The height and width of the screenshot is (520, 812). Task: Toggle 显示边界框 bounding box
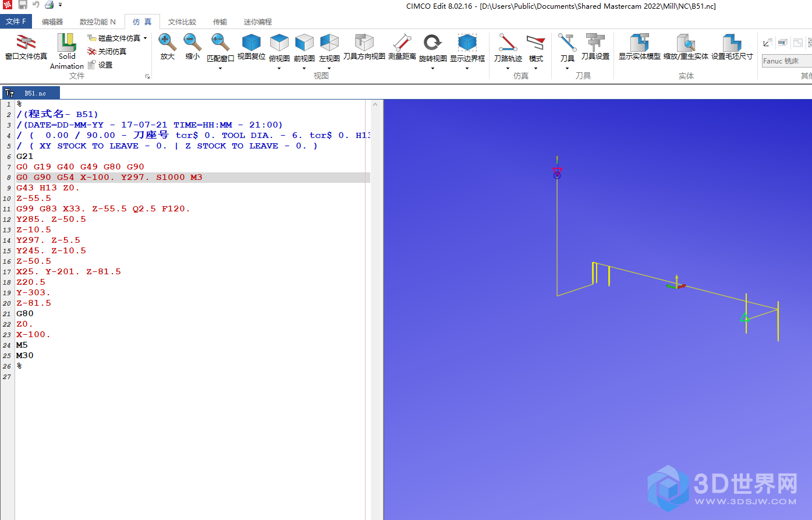click(x=467, y=43)
